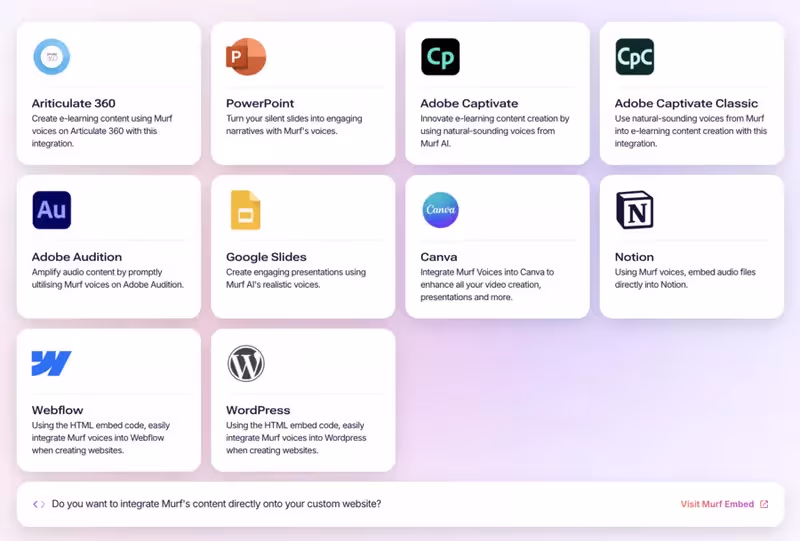Click the text 'integrate Murf voices into Wordpress'
This screenshot has width=800, height=541.
click(x=296, y=438)
